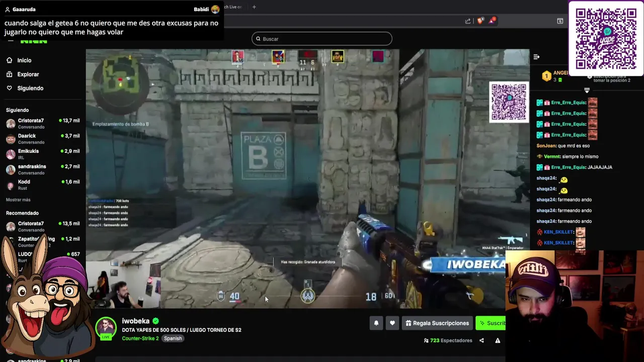The height and width of the screenshot is (362, 644).
Task: Open Daarick channel in followed list
Action: tap(43, 139)
